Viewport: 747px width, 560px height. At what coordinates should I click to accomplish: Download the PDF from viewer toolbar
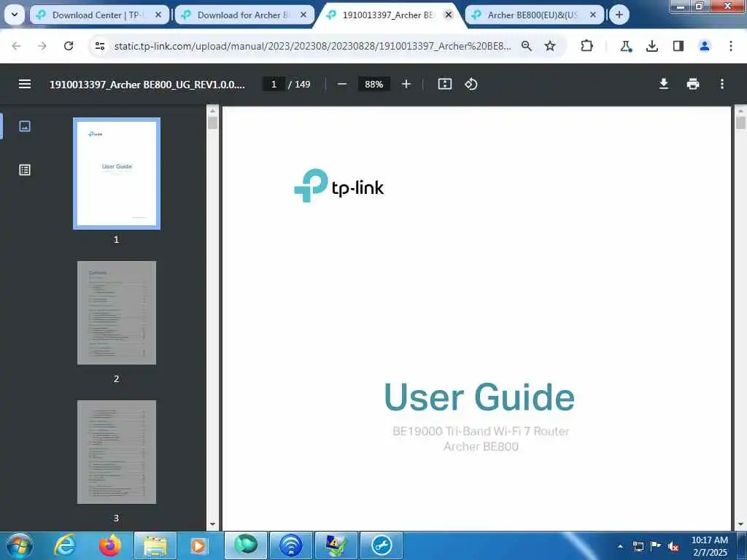pyautogui.click(x=663, y=85)
